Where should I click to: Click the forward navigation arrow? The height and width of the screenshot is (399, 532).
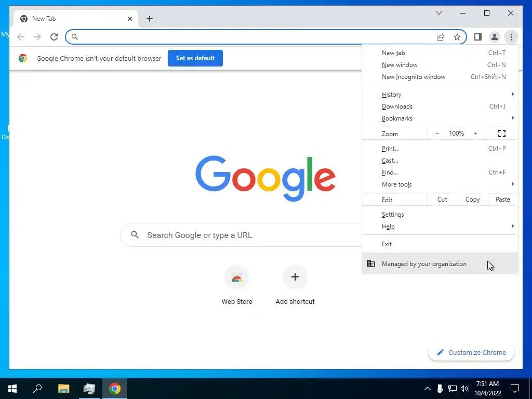tap(37, 37)
